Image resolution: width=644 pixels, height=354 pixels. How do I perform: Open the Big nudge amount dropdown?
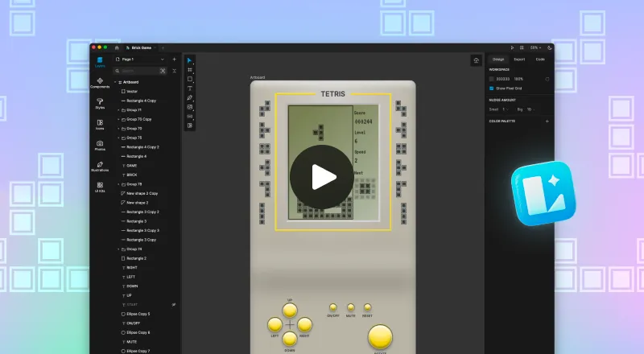tap(530, 109)
